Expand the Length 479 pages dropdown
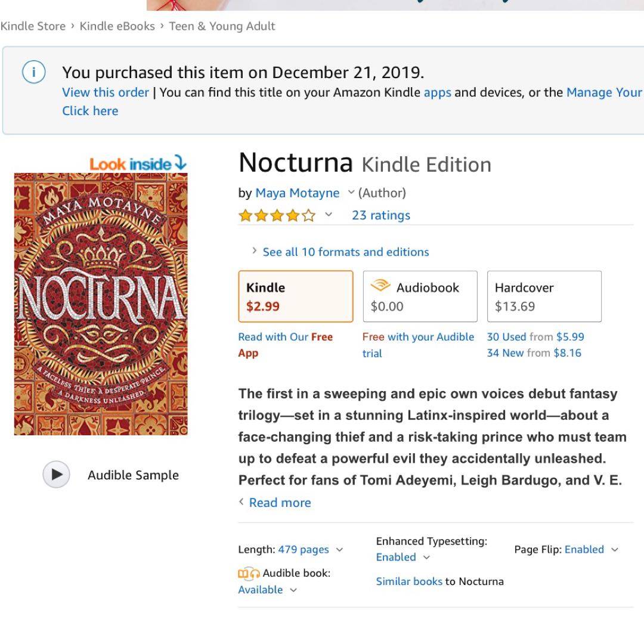Screen dimensions: 644x644 click(x=340, y=550)
